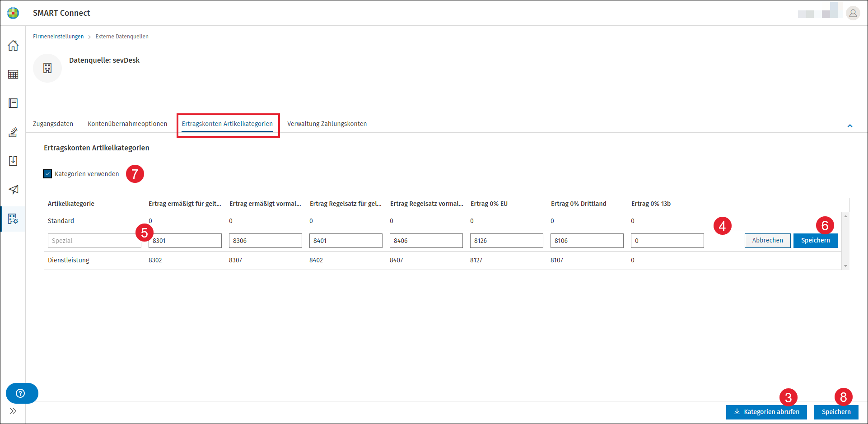Collapse the section with the chevron up arrow

click(x=850, y=126)
